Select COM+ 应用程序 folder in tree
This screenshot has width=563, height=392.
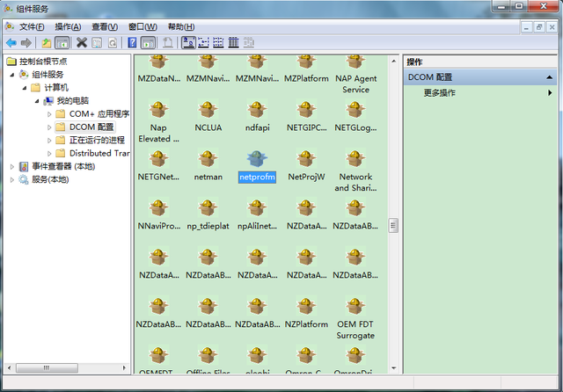pyautogui.click(x=99, y=114)
